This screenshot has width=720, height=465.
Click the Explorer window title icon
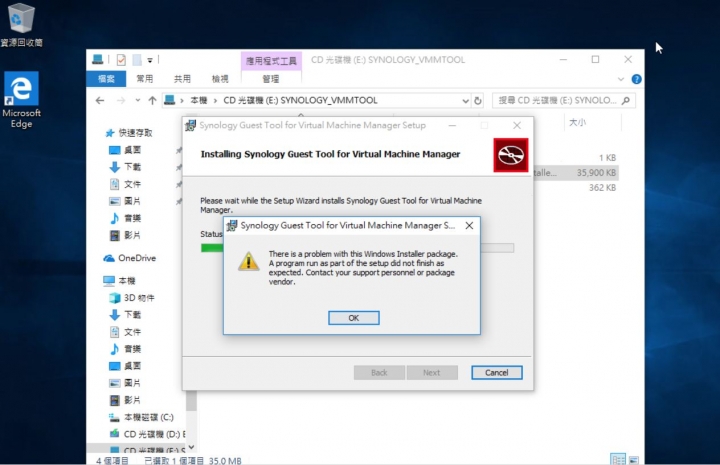point(97,59)
